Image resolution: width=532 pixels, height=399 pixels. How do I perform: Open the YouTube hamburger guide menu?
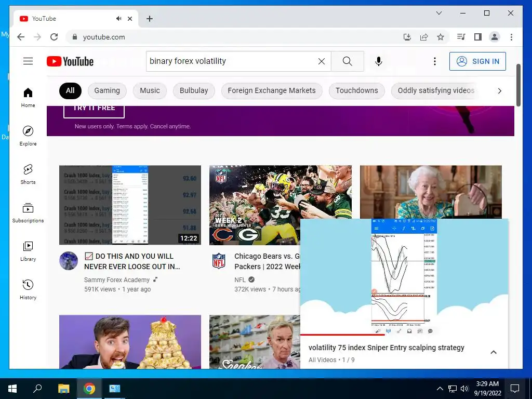(x=28, y=61)
